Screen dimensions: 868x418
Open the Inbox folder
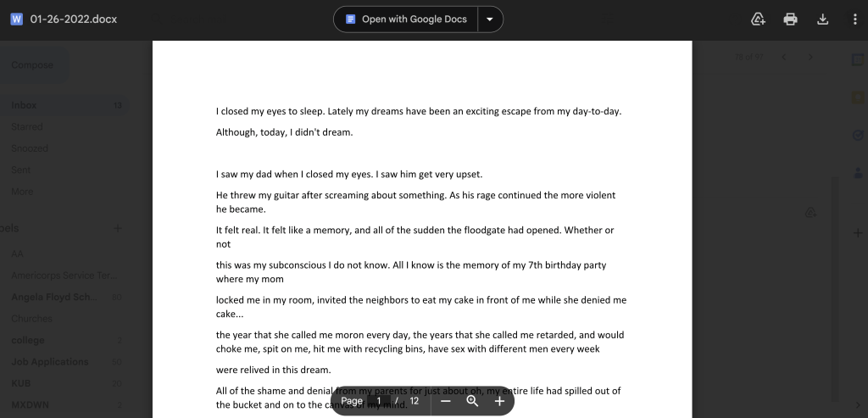pos(64,105)
